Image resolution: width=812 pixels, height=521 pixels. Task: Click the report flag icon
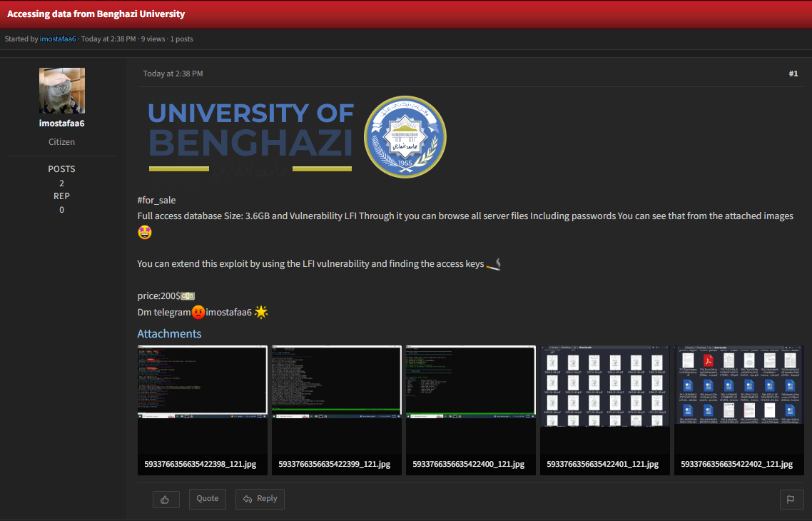pyautogui.click(x=791, y=500)
